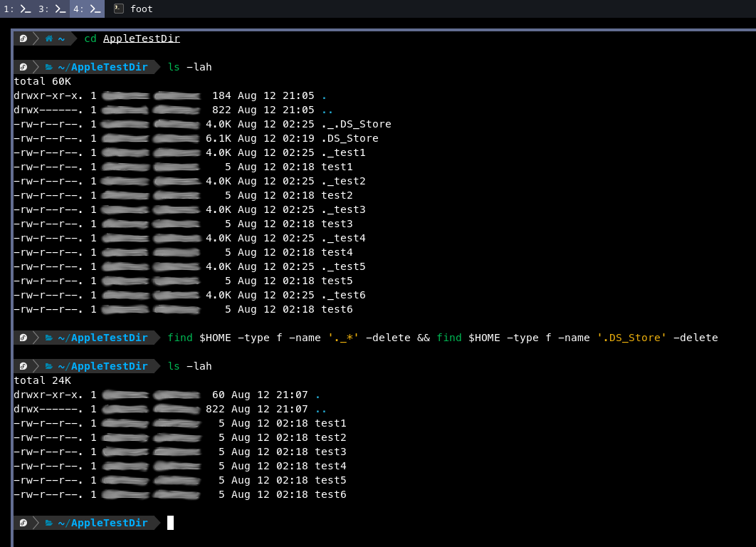This screenshot has height=547, width=756.
Task: Click the 'total 24K' line
Action: pyautogui.click(x=43, y=380)
